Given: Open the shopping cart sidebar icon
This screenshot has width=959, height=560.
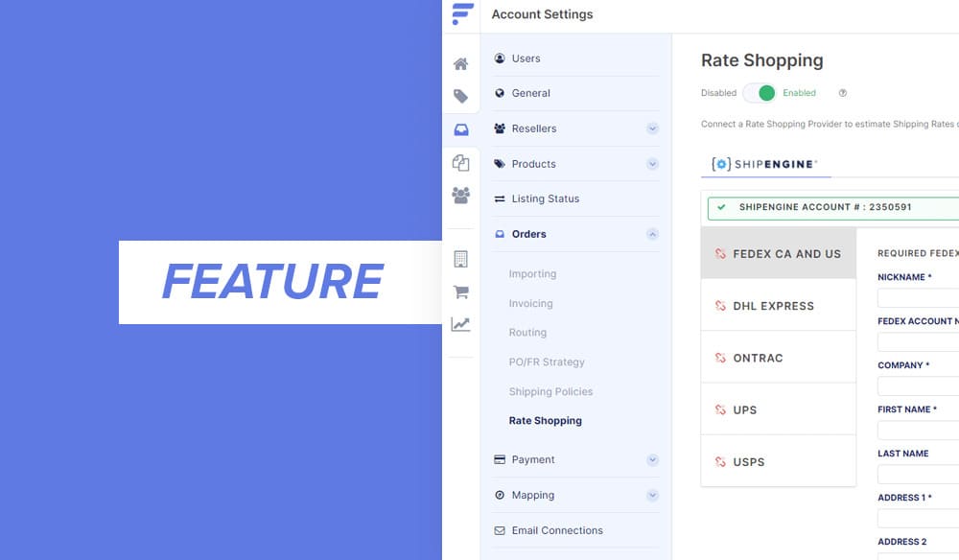Looking at the screenshot, I should pos(460,292).
